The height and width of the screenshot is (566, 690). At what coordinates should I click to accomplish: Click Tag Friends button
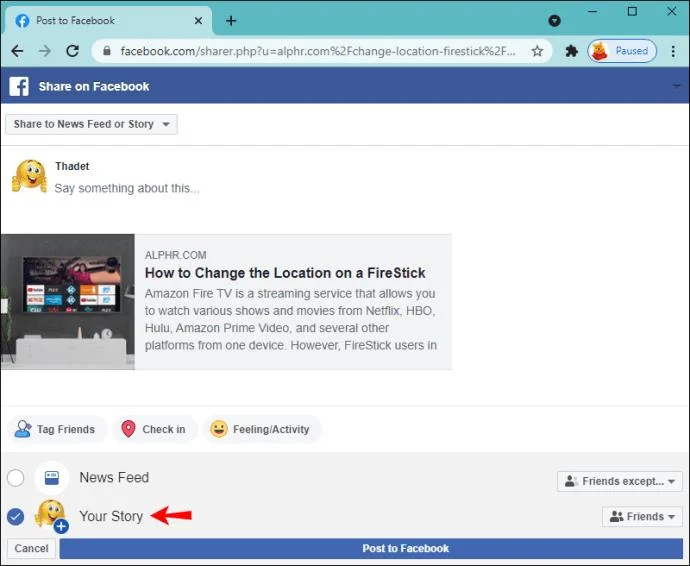click(x=57, y=429)
